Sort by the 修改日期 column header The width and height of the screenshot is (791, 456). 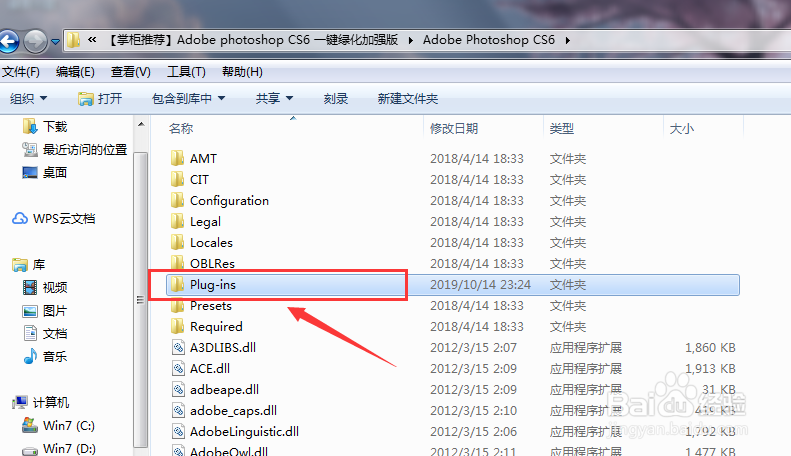click(454, 129)
